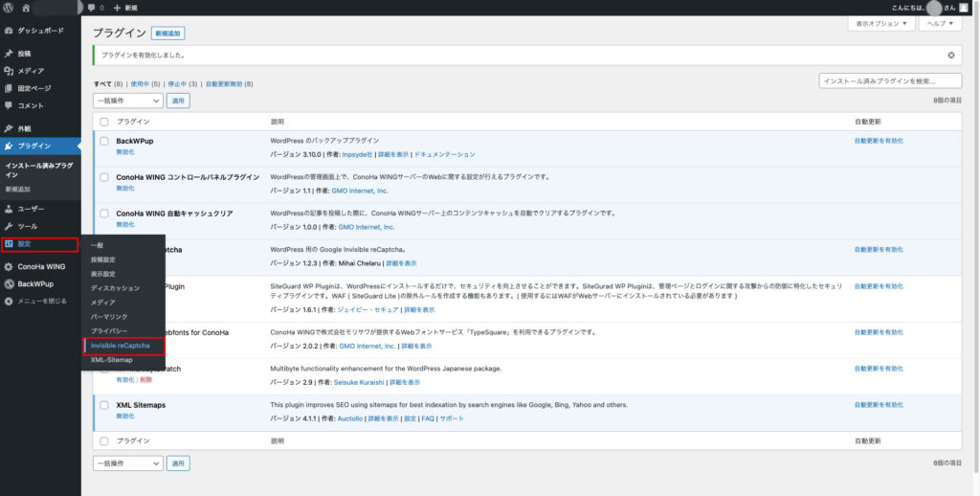Open XML Sitemaps サポート link
Image resolution: width=980 pixels, height=496 pixels.
pyautogui.click(x=452, y=418)
